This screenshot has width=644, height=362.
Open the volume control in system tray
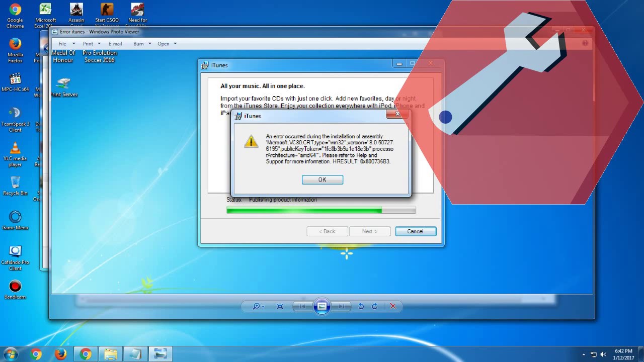(603, 354)
